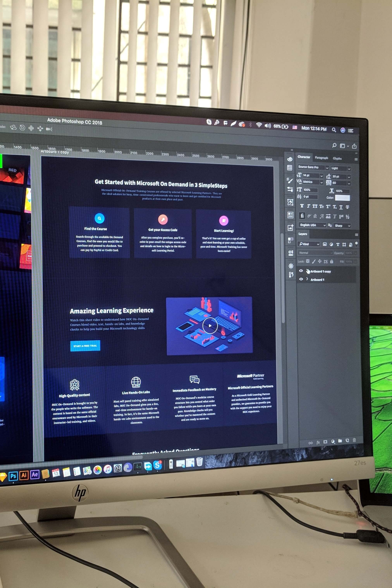Viewport: 392px width, 588px height.
Task: Hide the Artboard 1 layer
Action: click(301, 279)
